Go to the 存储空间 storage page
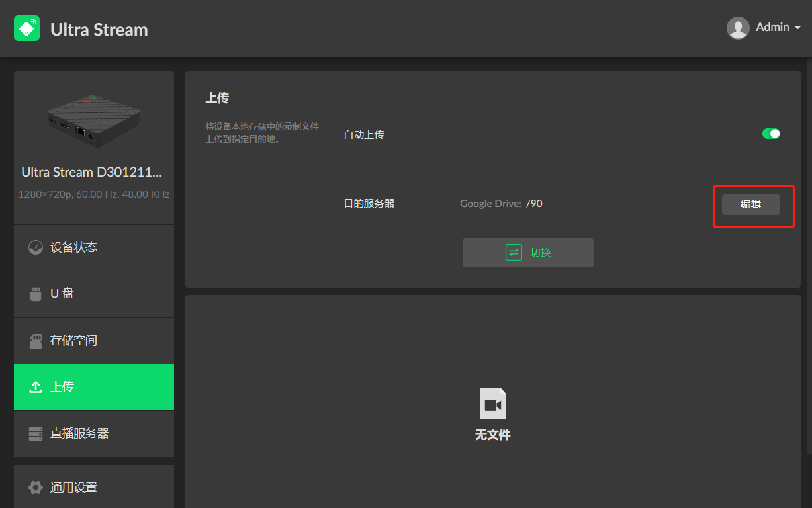Viewport: 812px width, 508px height. tap(74, 341)
